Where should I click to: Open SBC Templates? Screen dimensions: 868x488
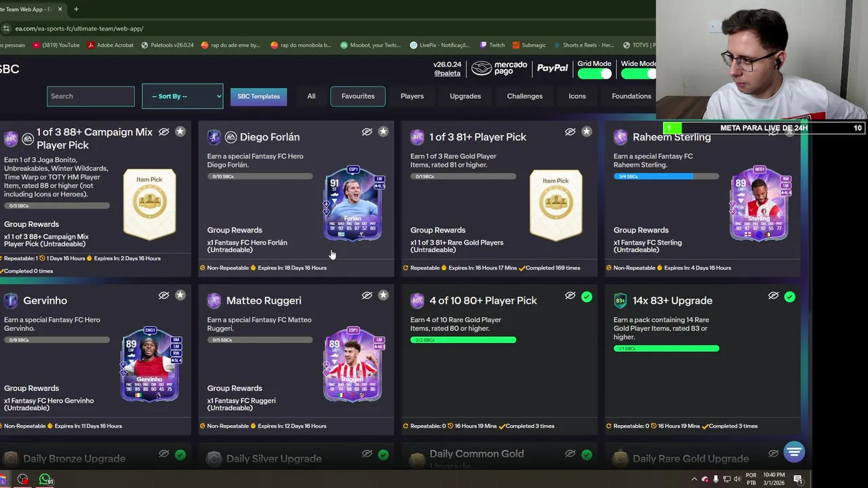(x=258, y=96)
